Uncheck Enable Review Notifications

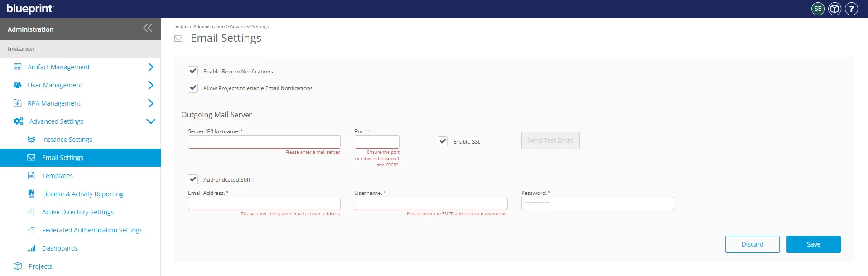coord(193,71)
